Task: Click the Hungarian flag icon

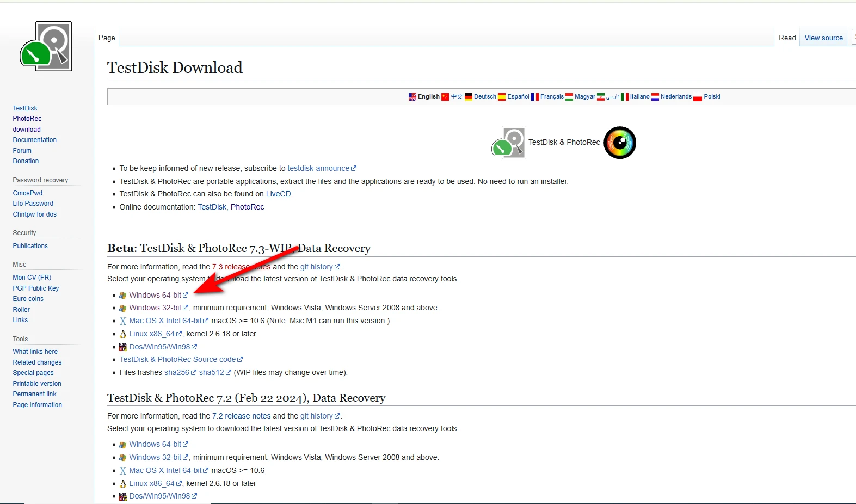Action: pos(569,97)
